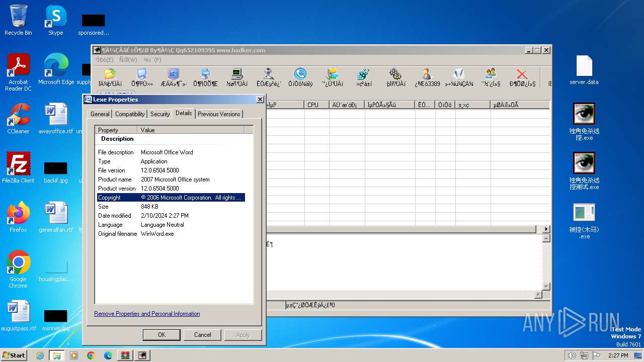Select the Acrobat Reader DC desktop icon

[x=18, y=72]
